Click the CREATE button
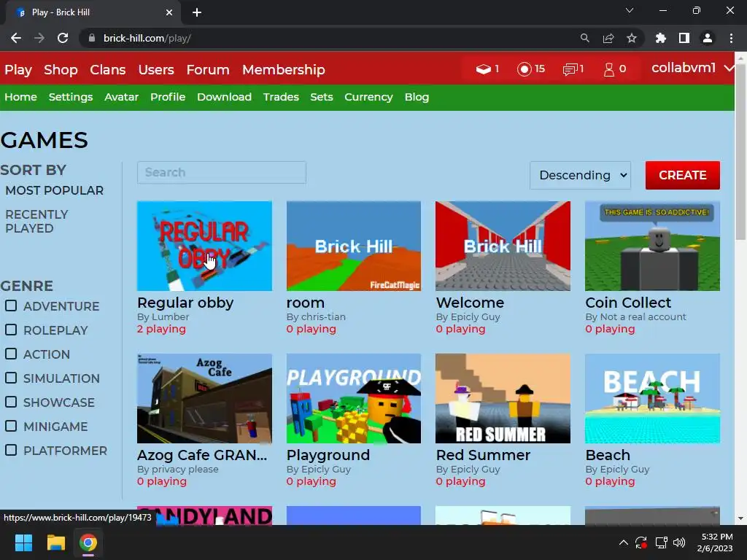Screen dimensions: 747x560 click(x=683, y=175)
